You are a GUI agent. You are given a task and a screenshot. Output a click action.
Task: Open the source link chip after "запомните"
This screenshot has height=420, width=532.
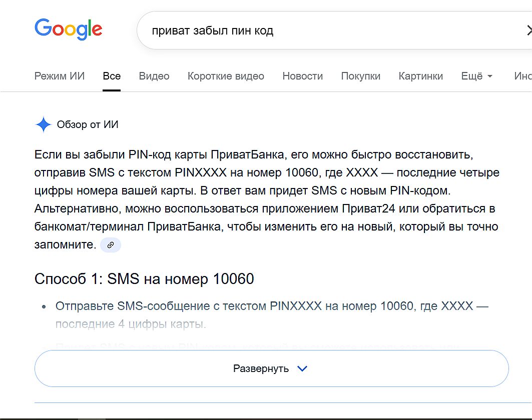pyautogui.click(x=111, y=245)
